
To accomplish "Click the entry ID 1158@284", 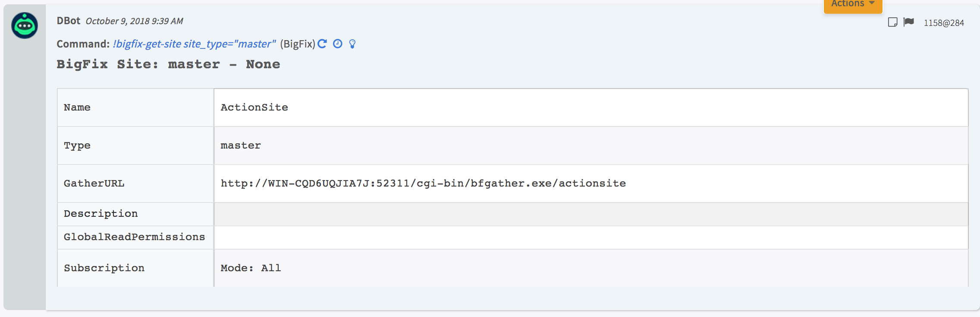I will click(943, 23).
